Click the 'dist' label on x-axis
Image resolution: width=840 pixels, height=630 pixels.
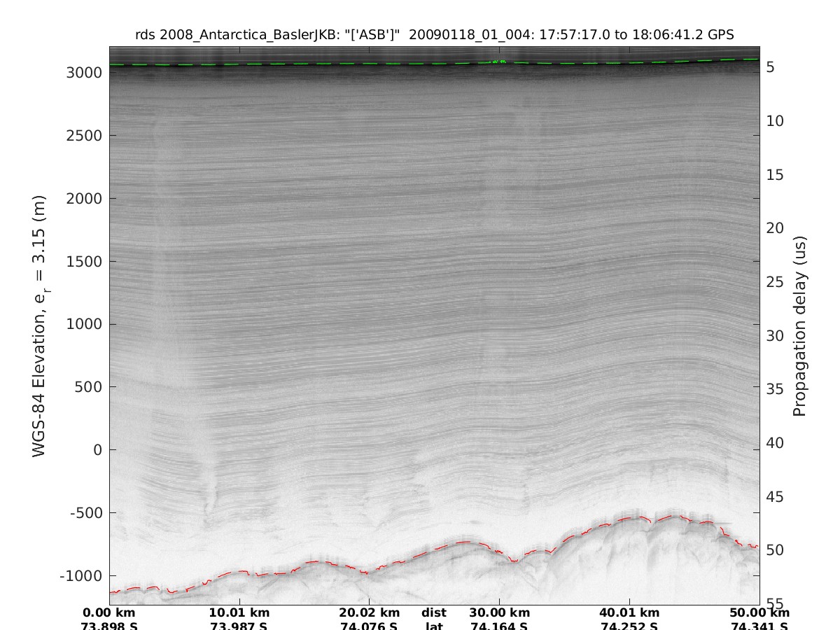click(x=434, y=613)
